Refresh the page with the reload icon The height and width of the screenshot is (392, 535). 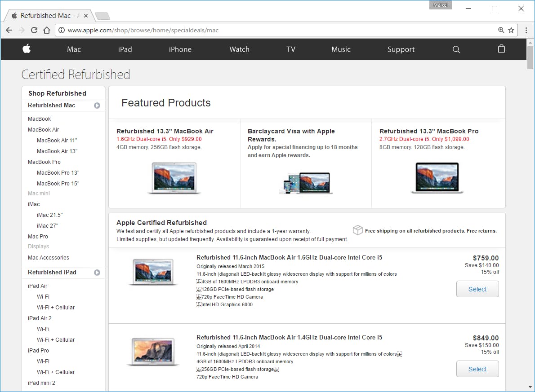point(34,30)
